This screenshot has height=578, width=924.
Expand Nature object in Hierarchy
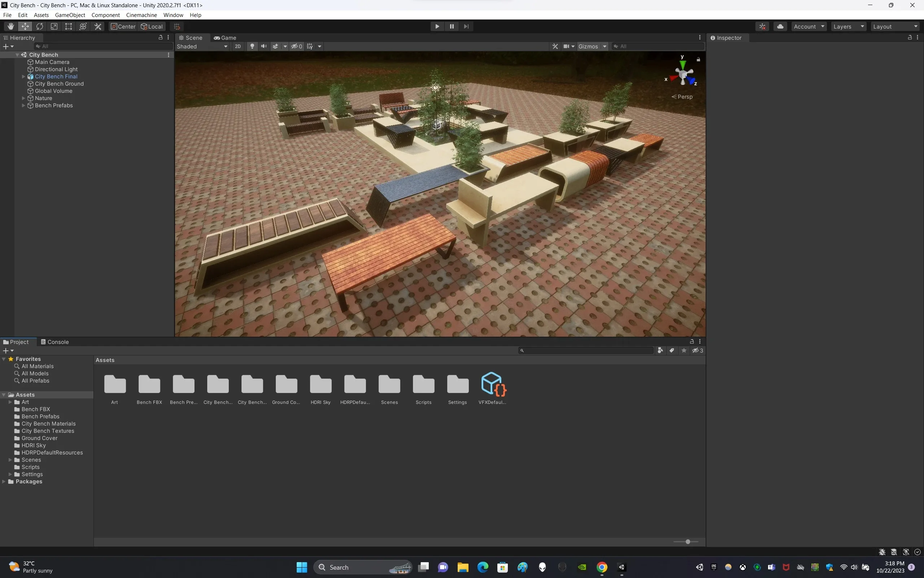coord(23,98)
